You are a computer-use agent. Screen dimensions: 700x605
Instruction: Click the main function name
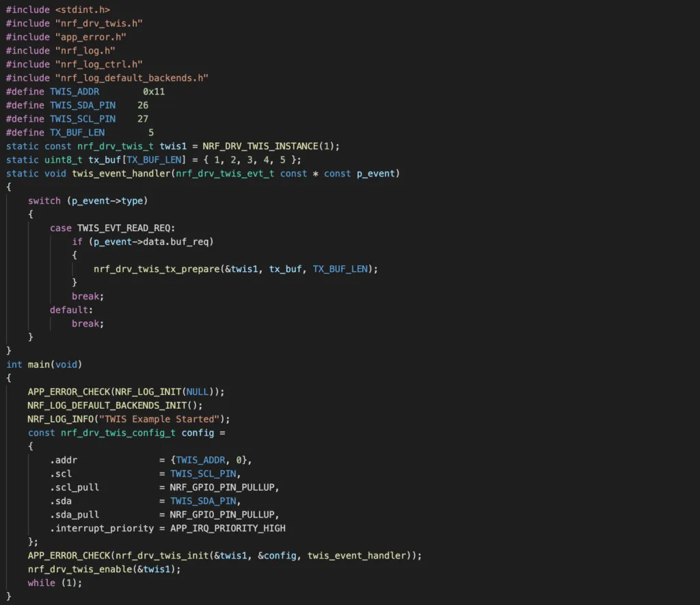point(38,364)
